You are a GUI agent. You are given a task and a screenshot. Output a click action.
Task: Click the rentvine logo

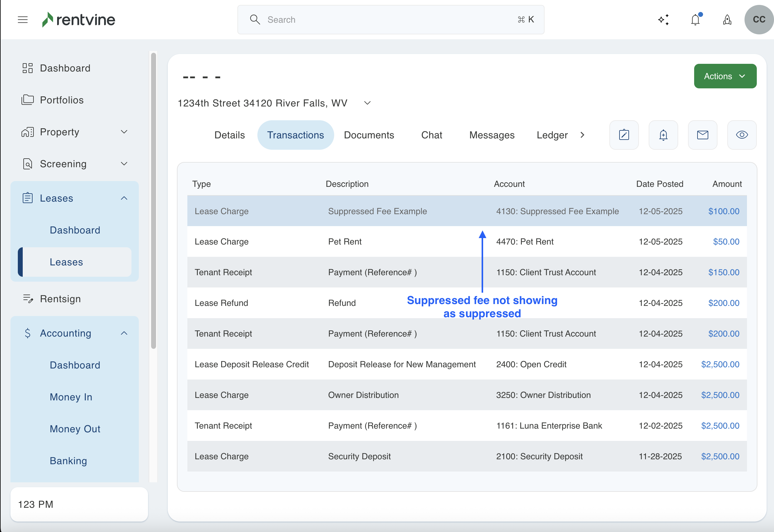tap(79, 20)
